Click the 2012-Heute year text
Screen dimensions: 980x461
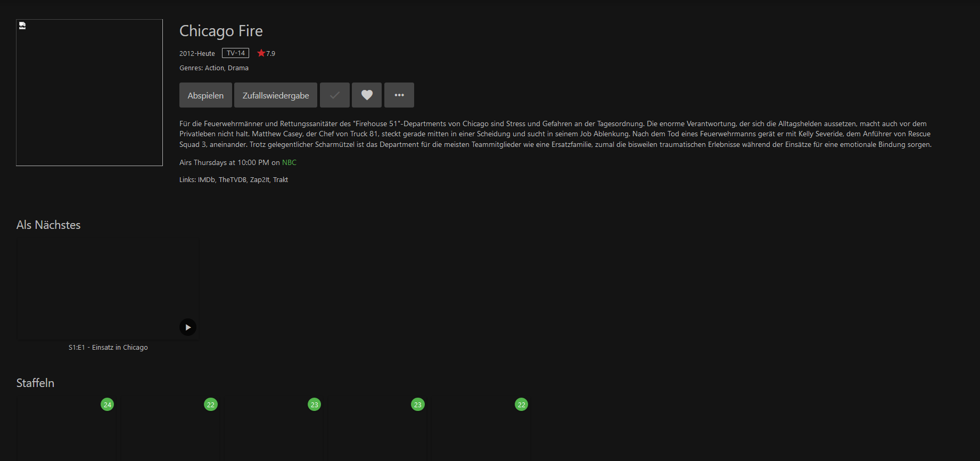[197, 54]
